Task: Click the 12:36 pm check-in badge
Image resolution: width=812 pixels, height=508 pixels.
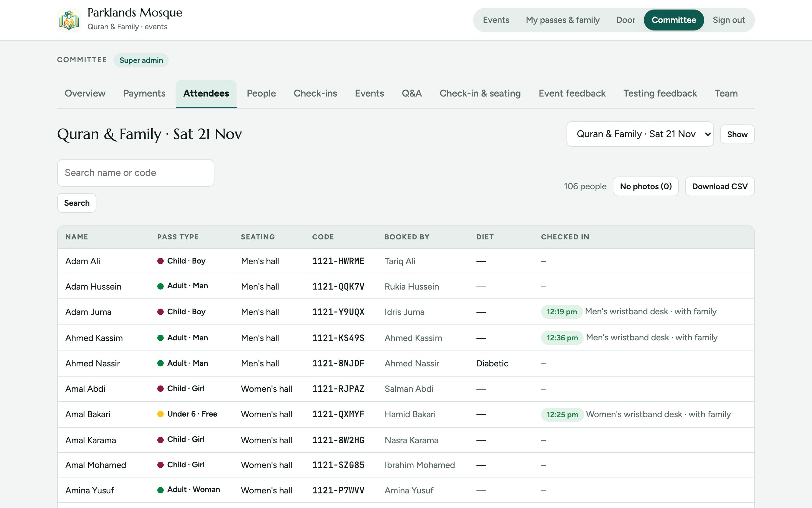Action: coord(562,338)
